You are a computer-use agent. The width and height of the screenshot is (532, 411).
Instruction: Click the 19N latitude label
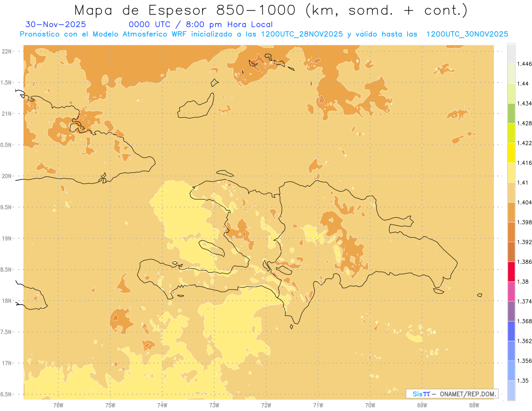click(7, 238)
